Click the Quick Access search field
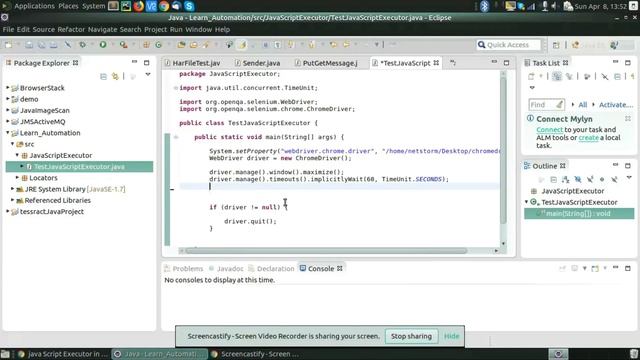Viewport: 640px width, 360px height. coord(509,45)
